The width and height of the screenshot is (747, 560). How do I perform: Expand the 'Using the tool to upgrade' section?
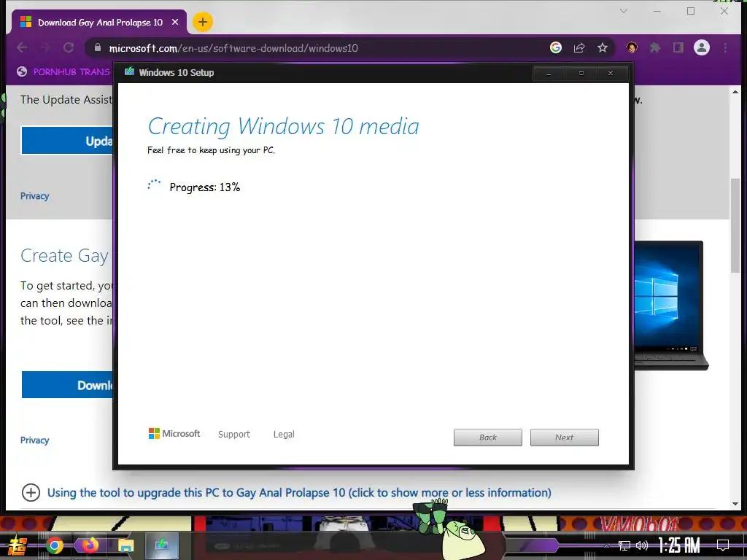point(31,492)
